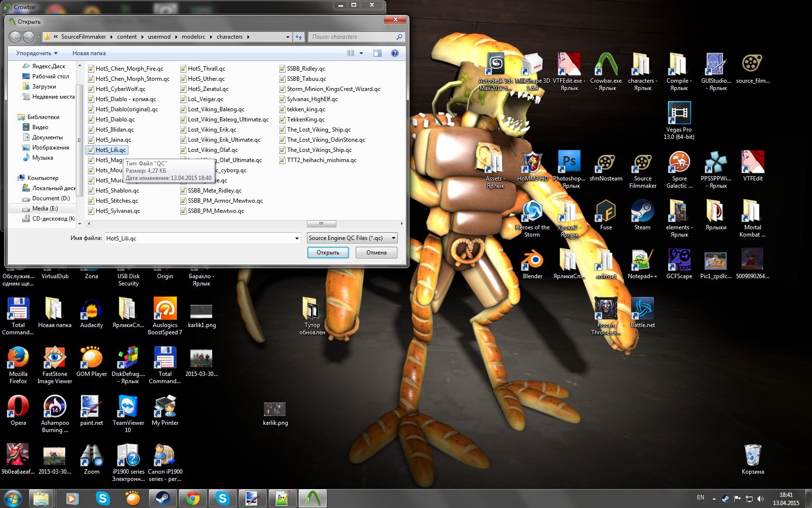
Task: Open Heroes of the Storm desktop icon
Action: [x=532, y=218]
